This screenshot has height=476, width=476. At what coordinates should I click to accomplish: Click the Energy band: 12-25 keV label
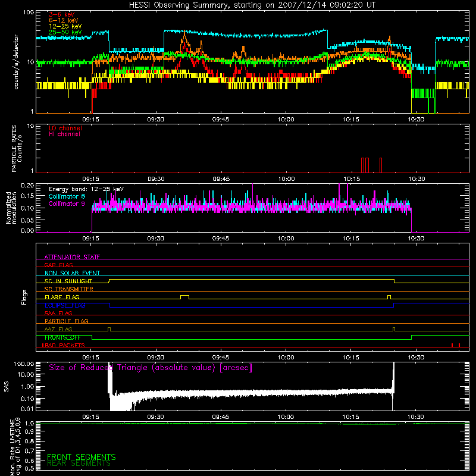pyautogui.click(x=86, y=189)
